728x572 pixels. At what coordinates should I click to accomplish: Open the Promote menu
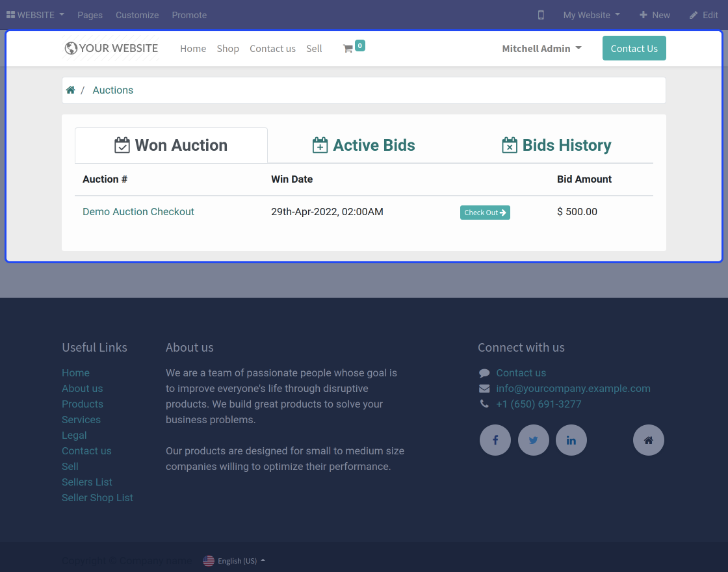(x=189, y=15)
